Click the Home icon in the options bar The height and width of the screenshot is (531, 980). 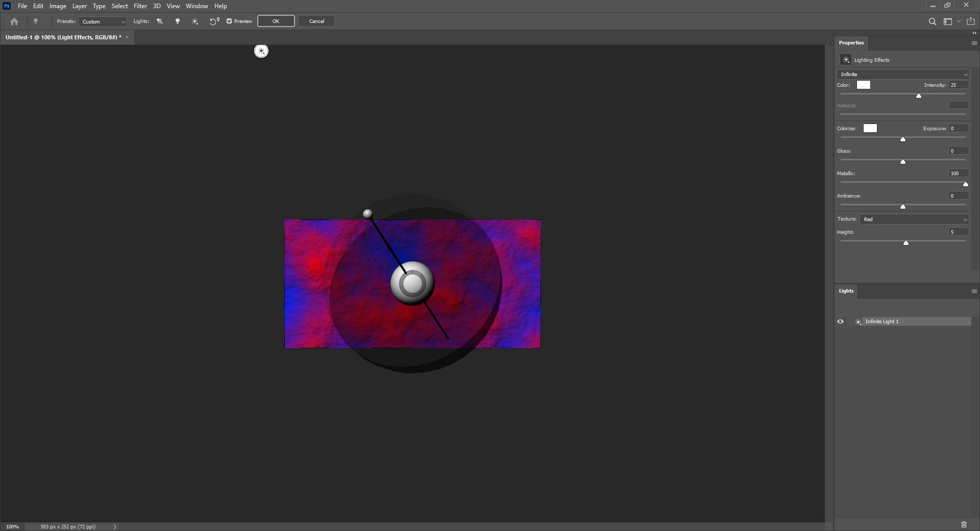(x=14, y=21)
